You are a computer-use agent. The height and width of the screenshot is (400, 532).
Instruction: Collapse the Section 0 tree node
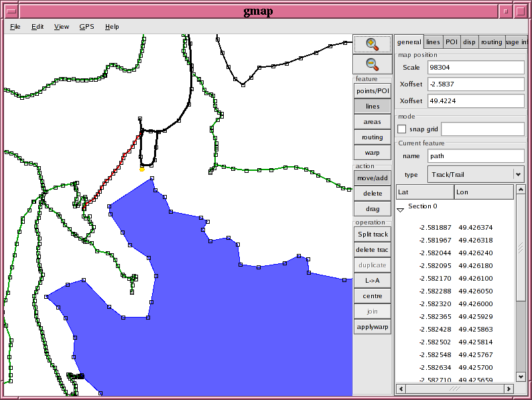pos(400,208)
